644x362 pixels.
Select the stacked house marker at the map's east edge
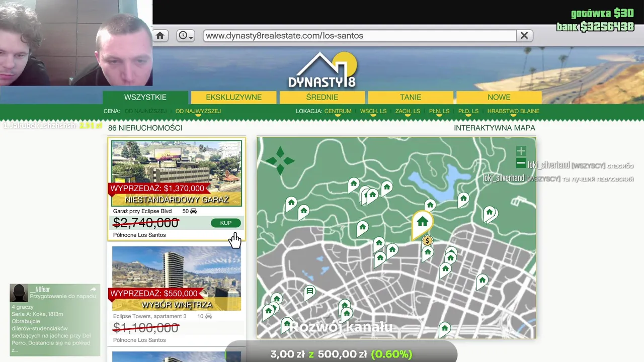(490, 214)
